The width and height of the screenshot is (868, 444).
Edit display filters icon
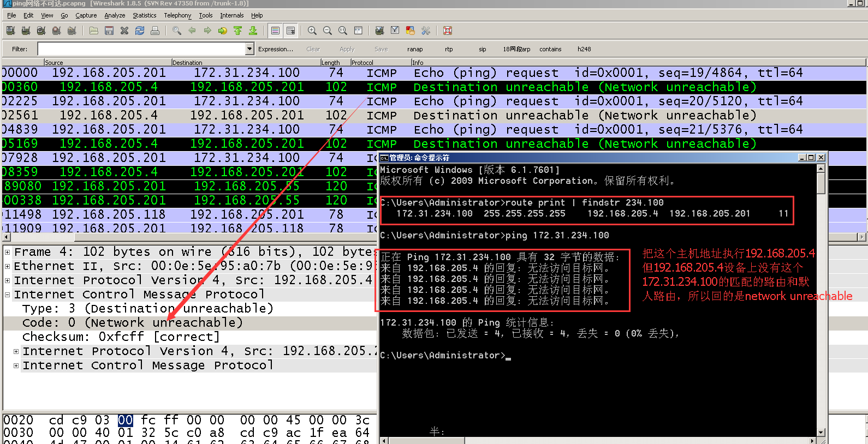click(x=395, y=31)
